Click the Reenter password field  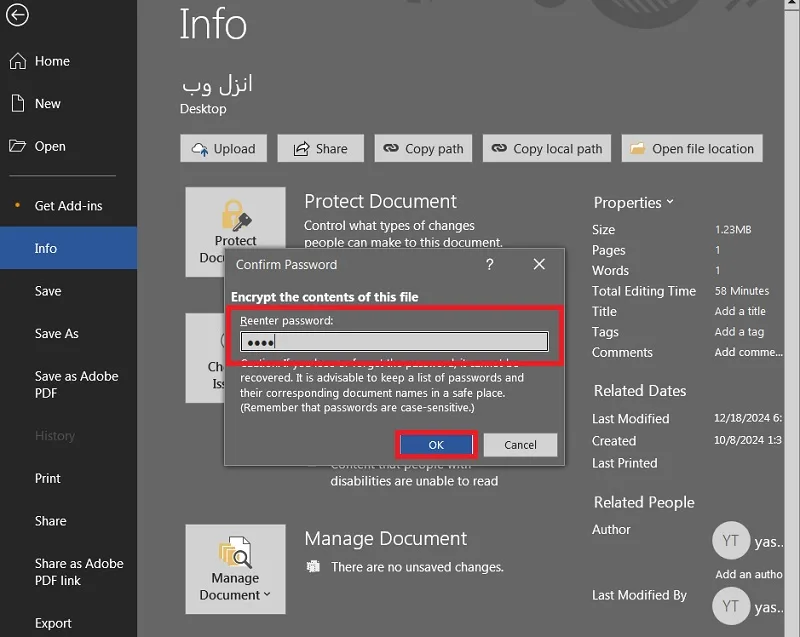pyautogui.click(x=394, y=341)
